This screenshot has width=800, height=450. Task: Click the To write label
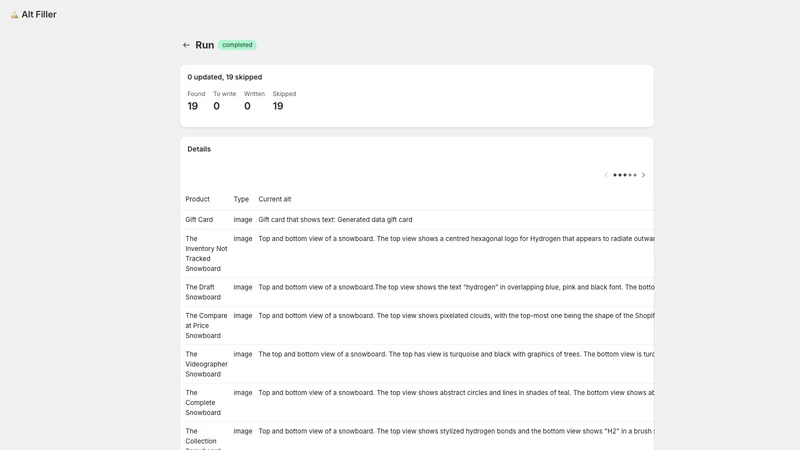coord(224,94)
